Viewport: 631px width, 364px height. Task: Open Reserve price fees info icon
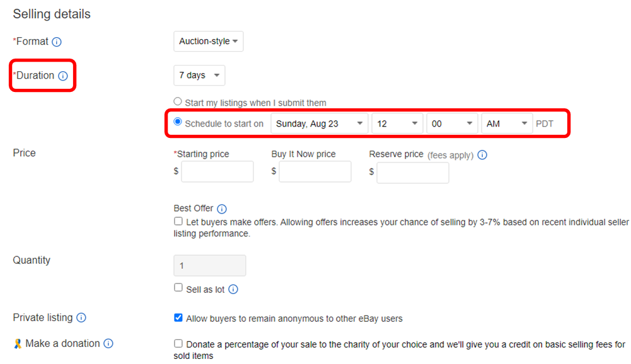point(482,155)
